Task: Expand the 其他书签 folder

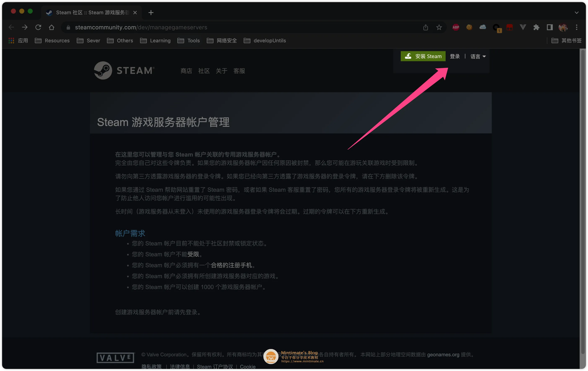Action: [567, 40]
